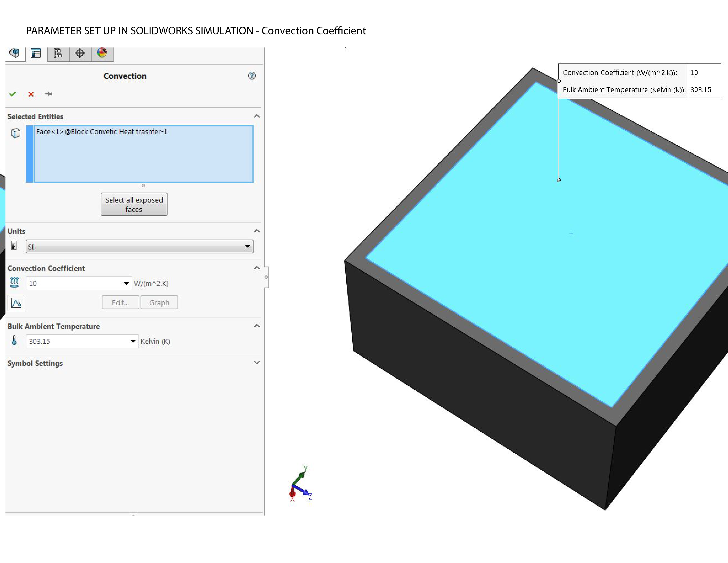Screen dimensions: 728x563
Task: Click the faces selection cube icon
Action: pos(16,133)
